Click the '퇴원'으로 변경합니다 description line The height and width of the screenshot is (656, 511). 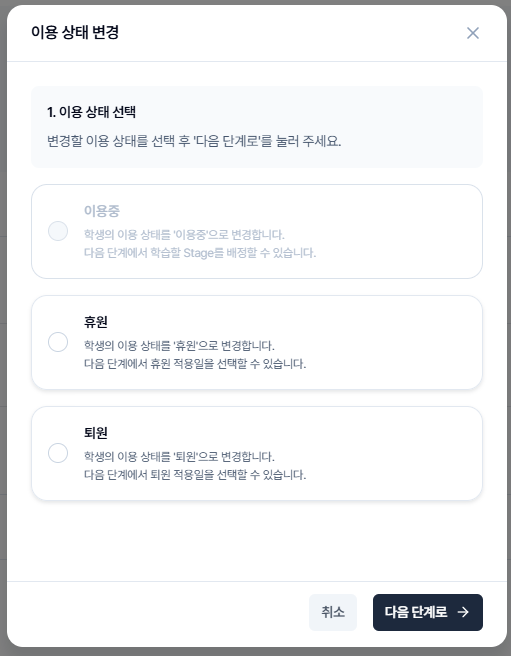[x=179, y=456]
